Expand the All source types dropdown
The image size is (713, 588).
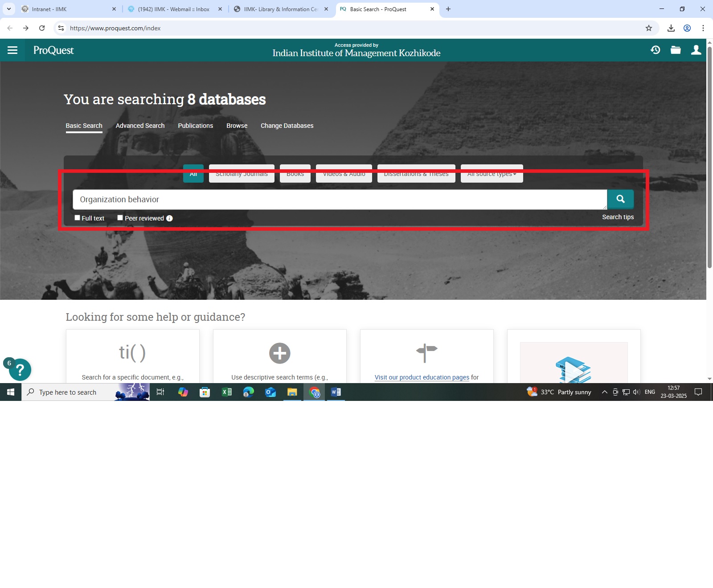tap(492, 174)
